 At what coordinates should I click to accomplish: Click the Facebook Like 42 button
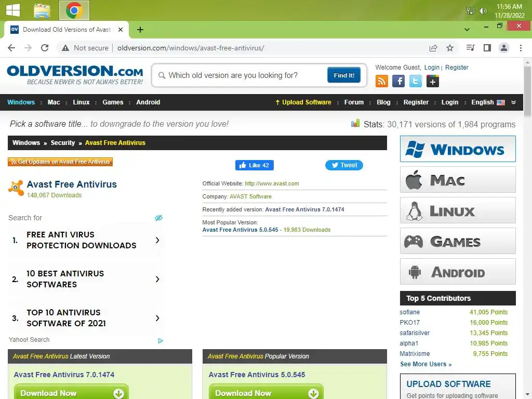tap(255, 165)
